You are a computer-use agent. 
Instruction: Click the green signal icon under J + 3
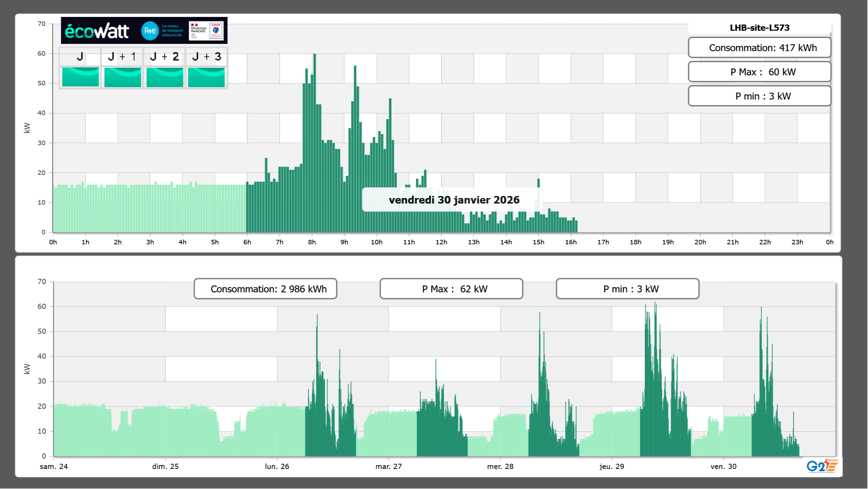[x=206, y=77]
